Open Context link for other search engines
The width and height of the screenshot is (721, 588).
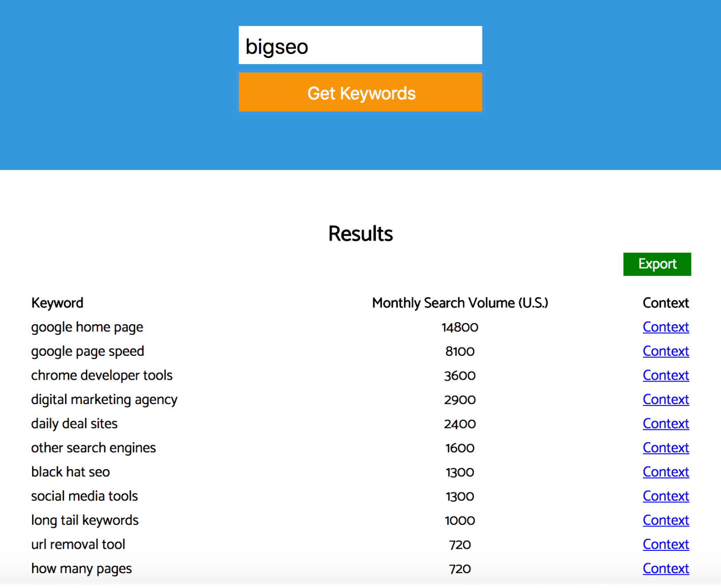(666, 448)
